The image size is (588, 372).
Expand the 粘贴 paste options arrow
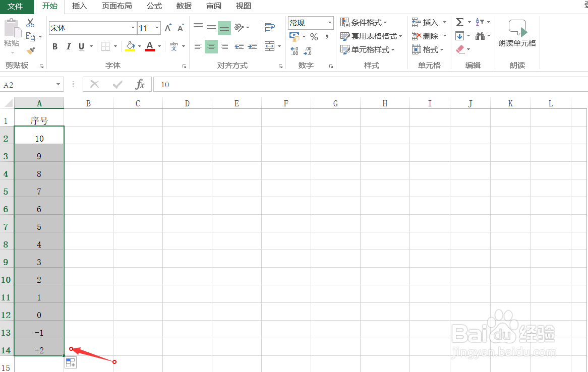pos(12,52)
